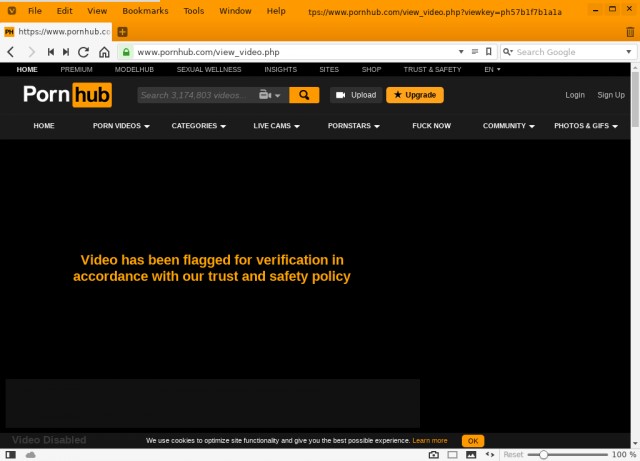Expand the address bar history dropdown
Viewport: 640px width, 461px height.
461,52
